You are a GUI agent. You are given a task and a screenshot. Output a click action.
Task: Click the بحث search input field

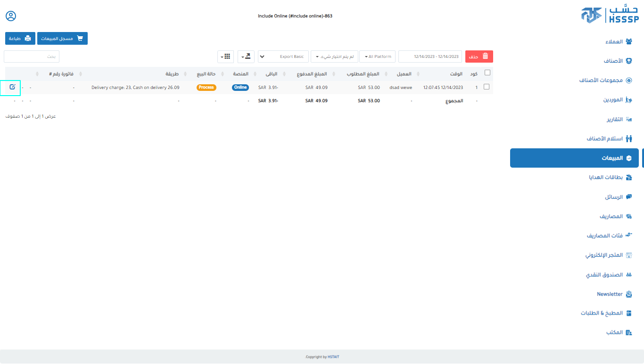click(32, 57)
